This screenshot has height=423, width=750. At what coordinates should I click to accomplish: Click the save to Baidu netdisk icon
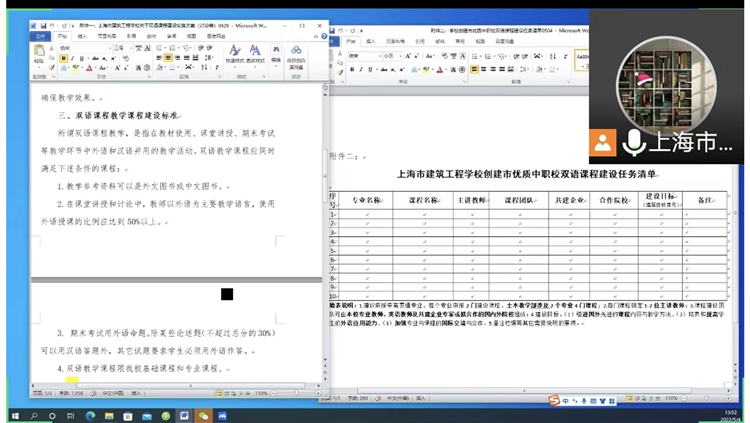click(x=296, y=56)
